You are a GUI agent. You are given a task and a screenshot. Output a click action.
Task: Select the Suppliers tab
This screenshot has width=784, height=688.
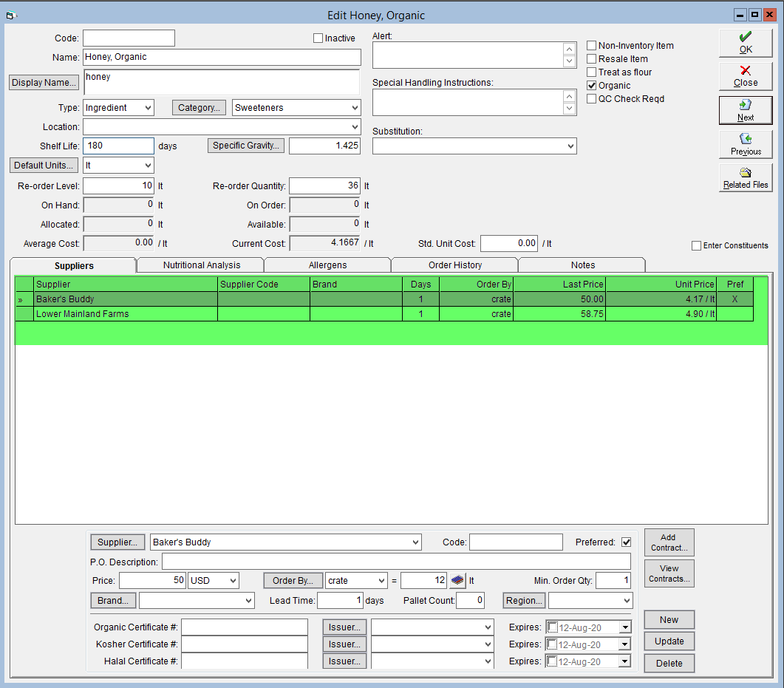pos(74,265)
